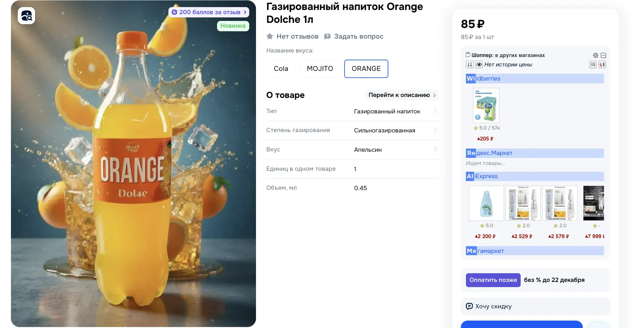Screen dimensions: 644x328
Task: Expand the Вкус Апельсин row chevron
Action: click(435, 149)
